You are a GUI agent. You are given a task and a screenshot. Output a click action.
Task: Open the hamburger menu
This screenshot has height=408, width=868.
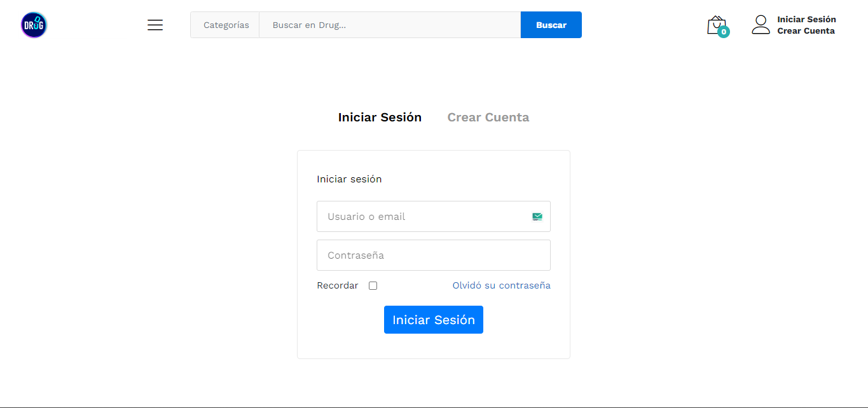155,25
